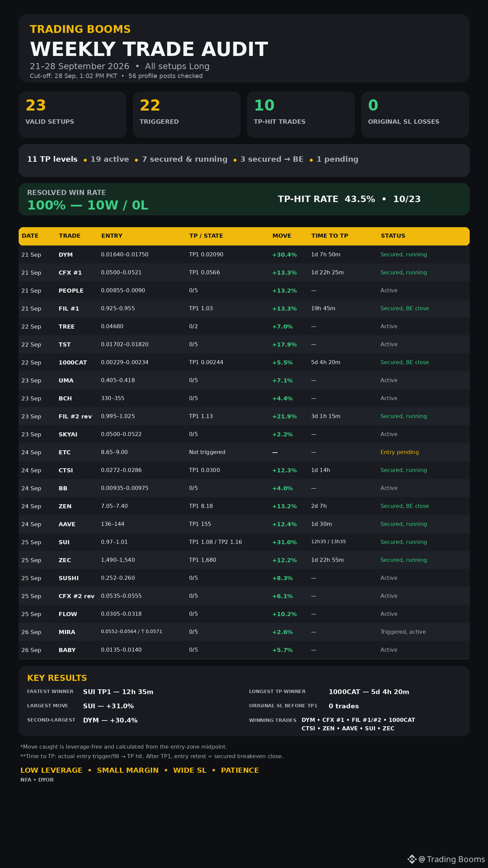The height and width of the screenshot is (868, 488).
Task: Click the Binance logo icon in watermark
Action: click(412, 859)
